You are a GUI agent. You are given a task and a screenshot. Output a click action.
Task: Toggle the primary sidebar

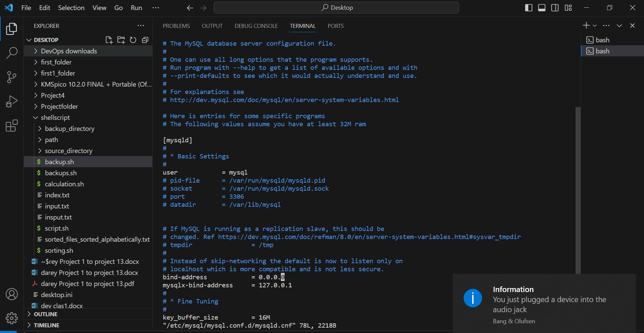(x=528, y=7)
